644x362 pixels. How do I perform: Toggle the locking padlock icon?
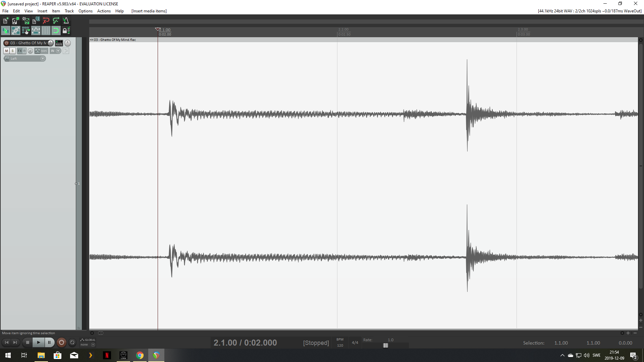(66, 31)
